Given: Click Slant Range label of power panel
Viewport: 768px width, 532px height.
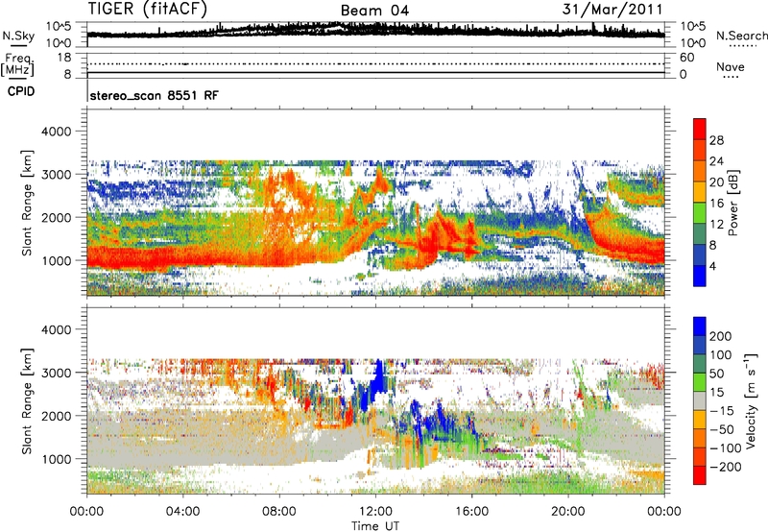Looking at the screenshot, I should click(27, 203).
